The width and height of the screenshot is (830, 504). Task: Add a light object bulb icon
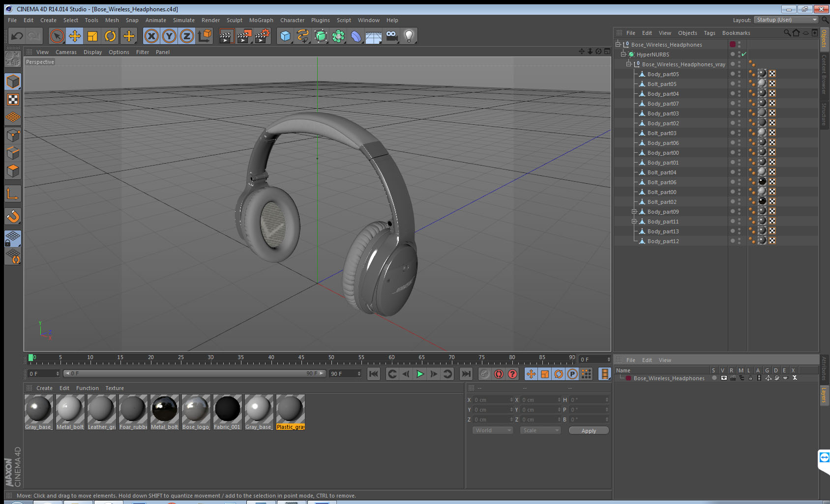[409, 36]
